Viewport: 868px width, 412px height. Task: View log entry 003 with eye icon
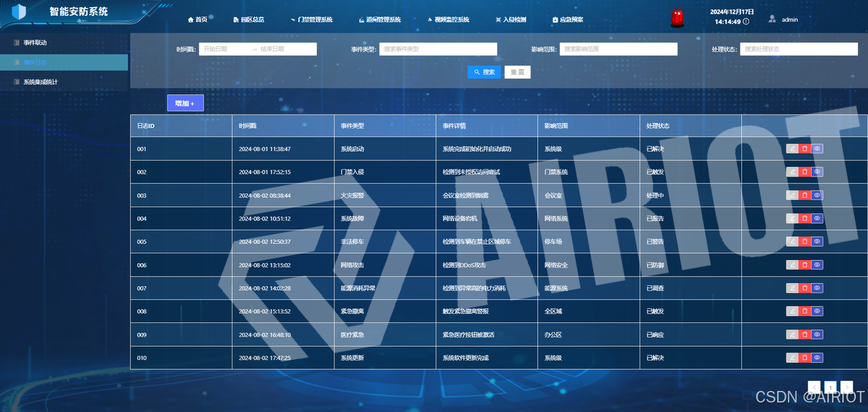(x=817, y=195)
